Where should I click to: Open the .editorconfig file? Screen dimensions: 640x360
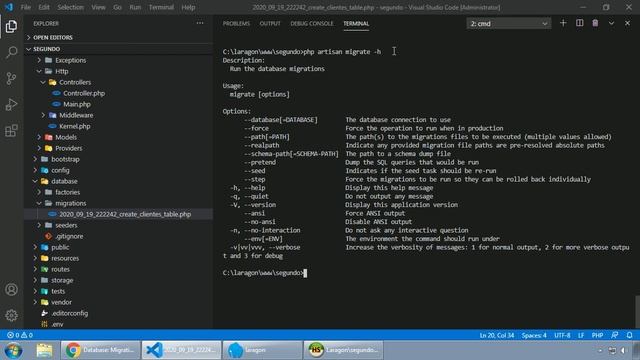[69, 313]
